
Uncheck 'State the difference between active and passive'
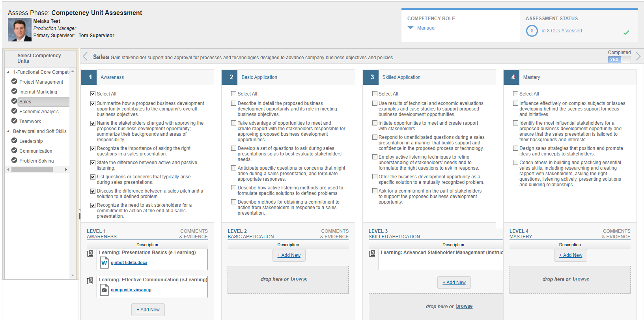tap(93, 163)
